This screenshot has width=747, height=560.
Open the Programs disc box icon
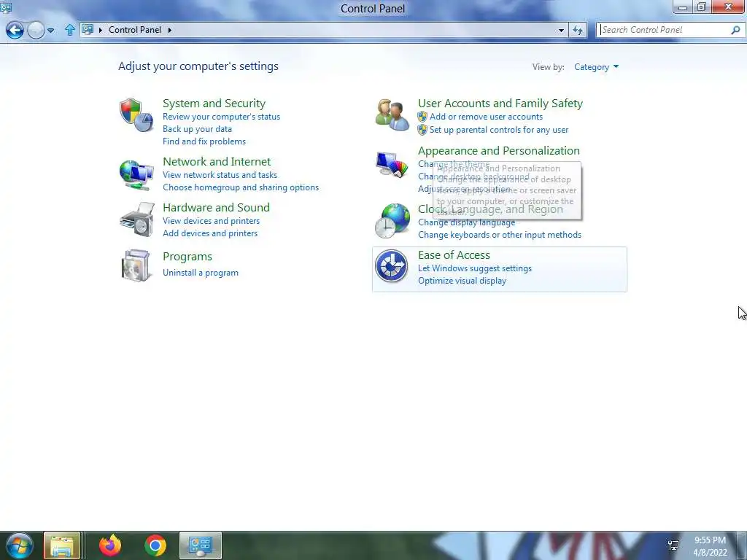tap(136, 265)
